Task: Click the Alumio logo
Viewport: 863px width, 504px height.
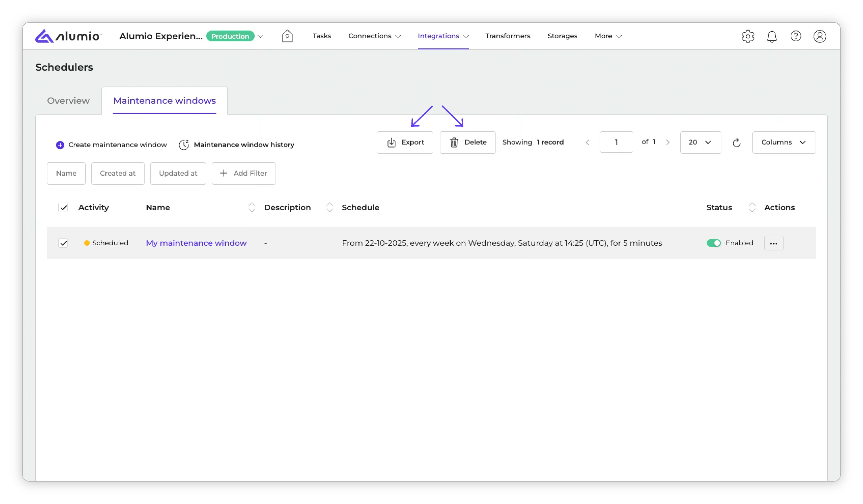Action: [x=68, y=36]
